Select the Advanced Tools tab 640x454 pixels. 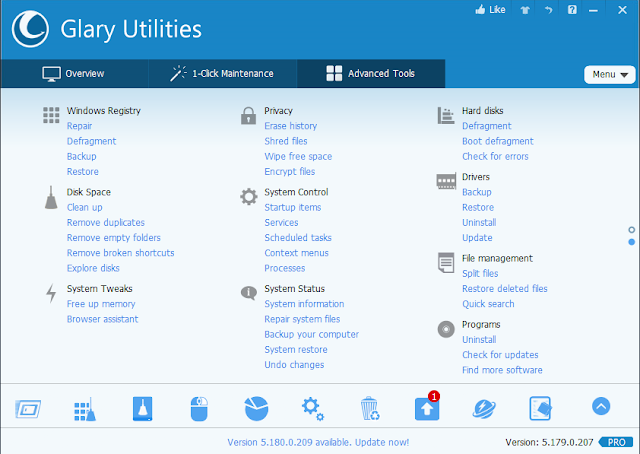[x=371, y=73]
